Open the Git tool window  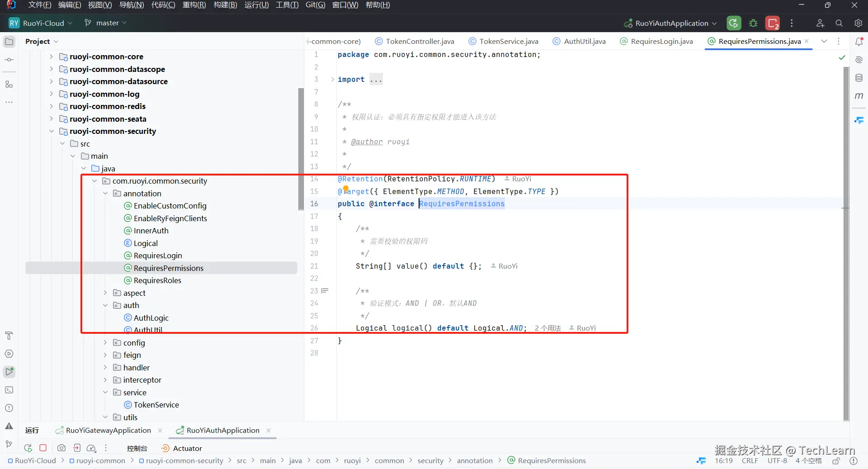coord(9,444)
